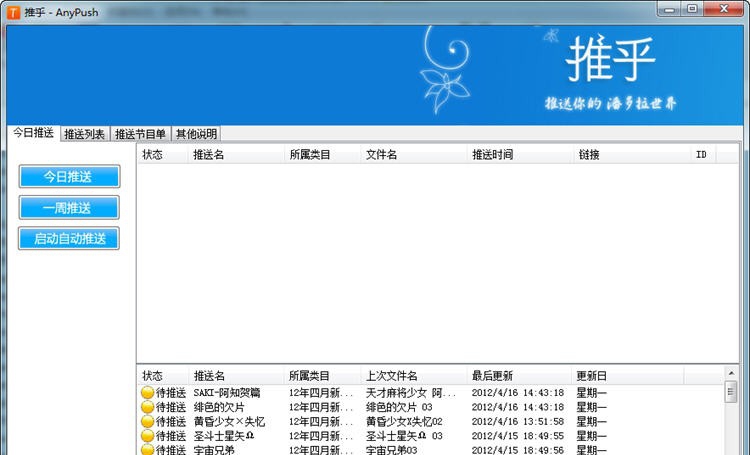The width and height of the screenshot is (750, 455).
Task: Click file name 绯色的欠片 03
Action: [399, 407]
